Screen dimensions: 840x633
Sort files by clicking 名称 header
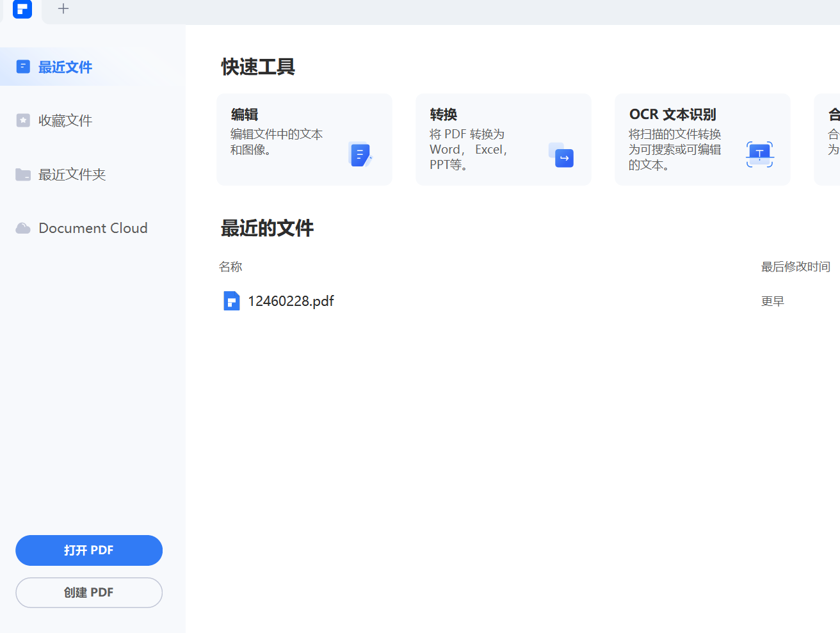point(230,267)
